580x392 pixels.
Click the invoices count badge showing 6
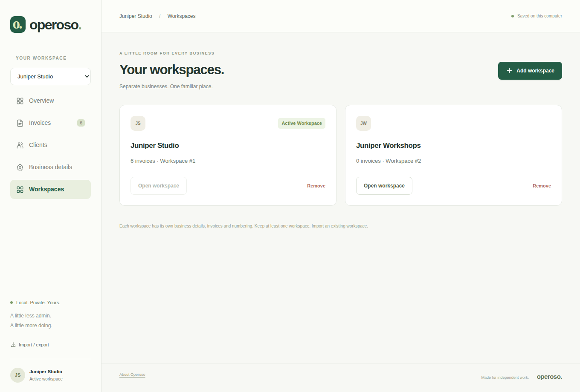pyautogui.click(x=81, y=123)
